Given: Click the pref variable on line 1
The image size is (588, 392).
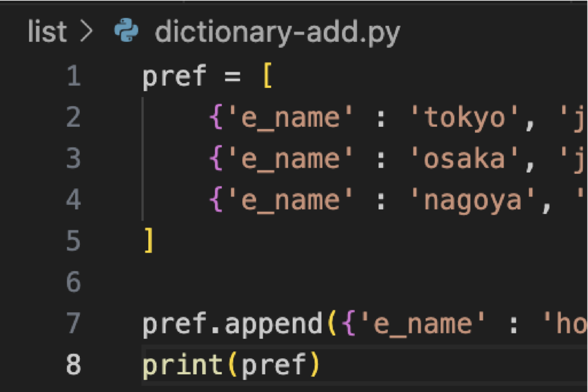Looking at the screenshot, I should pos(174,76).
